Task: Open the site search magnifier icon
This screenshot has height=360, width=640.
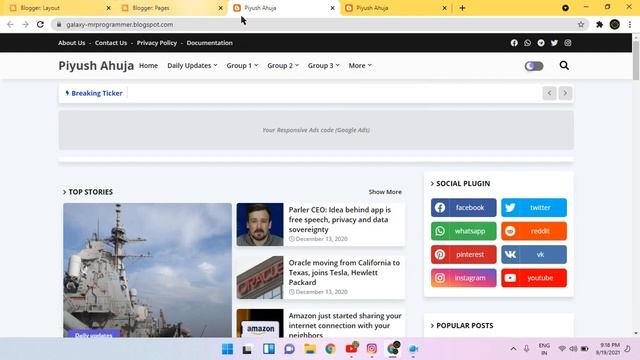Action: click(x=564, y=65)
